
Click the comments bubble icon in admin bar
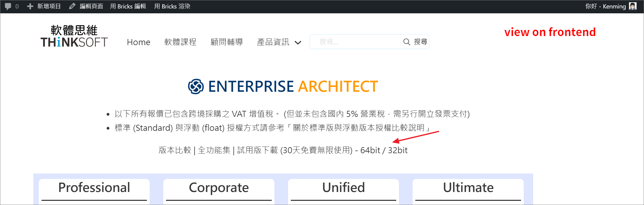(x=8, y=6)
